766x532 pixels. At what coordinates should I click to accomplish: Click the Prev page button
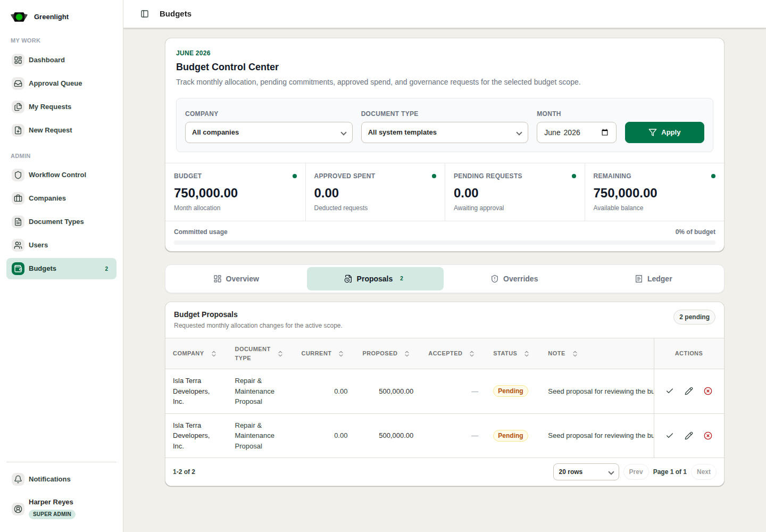click(636, 472)
